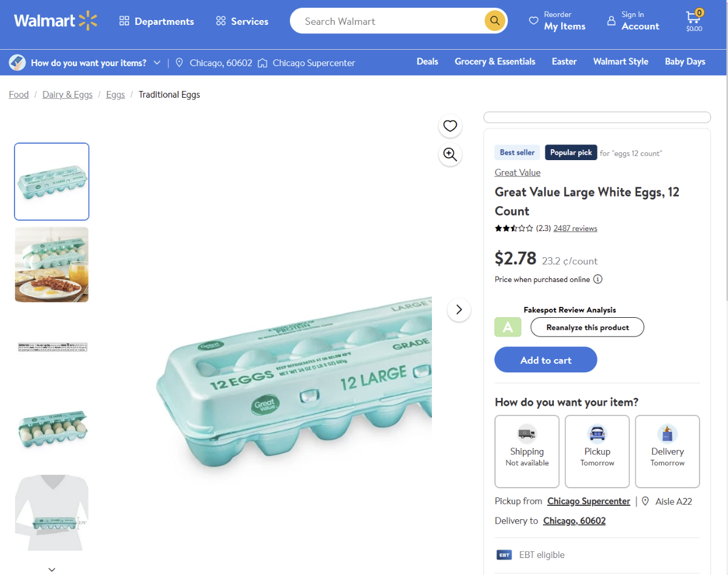The height and width of the screenshot is (575, 728).
Task: Select the breakfast plate thumbnail image
Action: coord(52,264)
